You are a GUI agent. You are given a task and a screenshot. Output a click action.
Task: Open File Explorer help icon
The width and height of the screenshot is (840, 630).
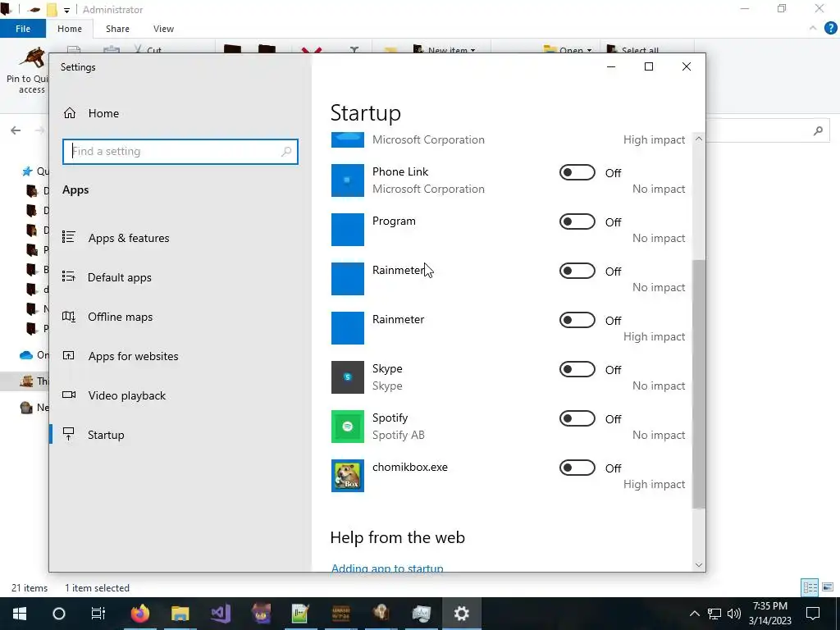(830, 29)
